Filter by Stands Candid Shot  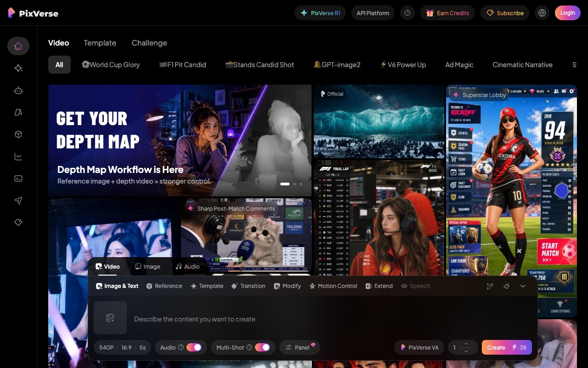tap(260, 65)
